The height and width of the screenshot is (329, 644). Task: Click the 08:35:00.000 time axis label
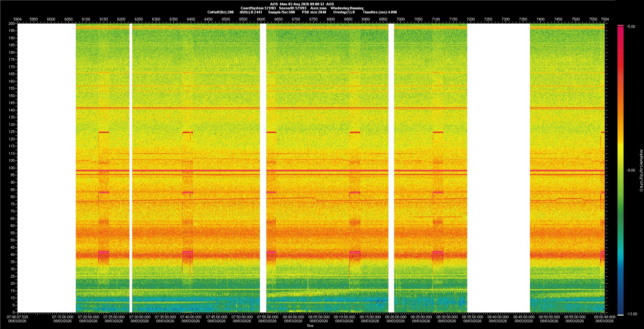tap(473, 317)
